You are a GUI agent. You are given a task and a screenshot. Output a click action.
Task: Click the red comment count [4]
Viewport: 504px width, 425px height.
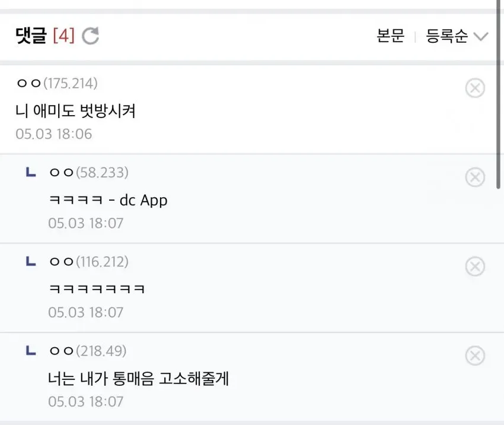tap(63, 36)
